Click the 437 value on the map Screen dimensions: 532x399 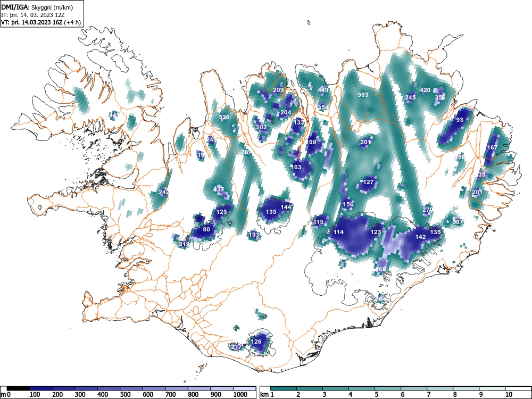pyautogui.click(x=219, y=189)
